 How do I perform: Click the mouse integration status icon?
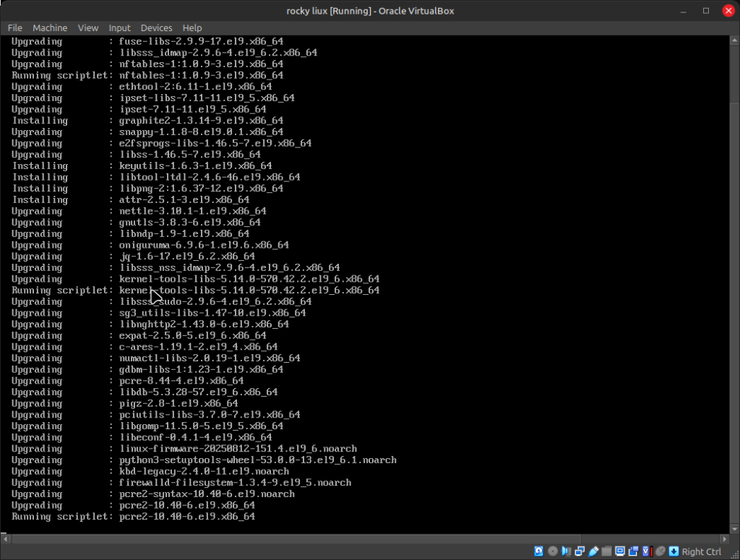click(660, 551)
